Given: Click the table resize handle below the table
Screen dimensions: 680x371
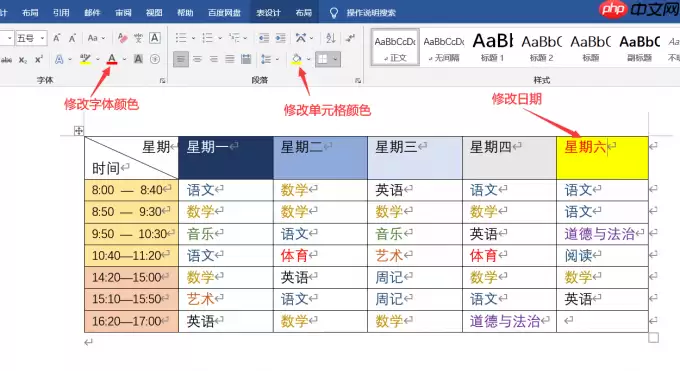Looking at the screenshot, I should 654,338.
